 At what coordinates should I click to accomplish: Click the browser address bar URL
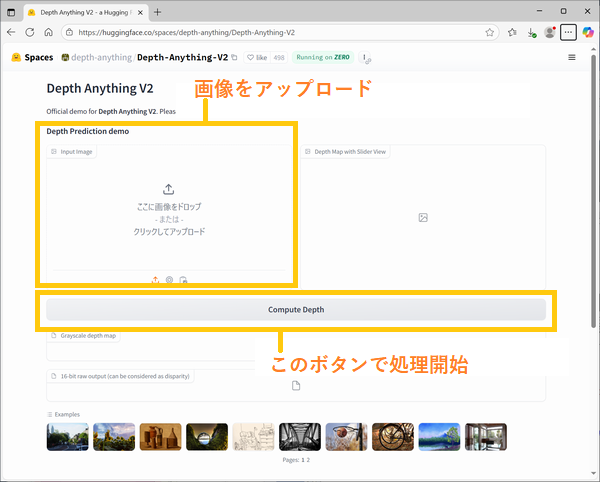pyautogui.click(x=250, y=32)
